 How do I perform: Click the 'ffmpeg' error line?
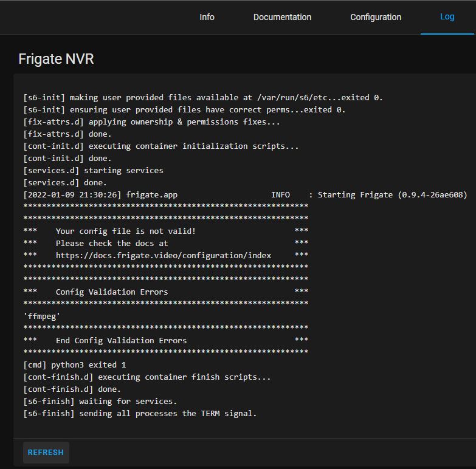(41, 317)
